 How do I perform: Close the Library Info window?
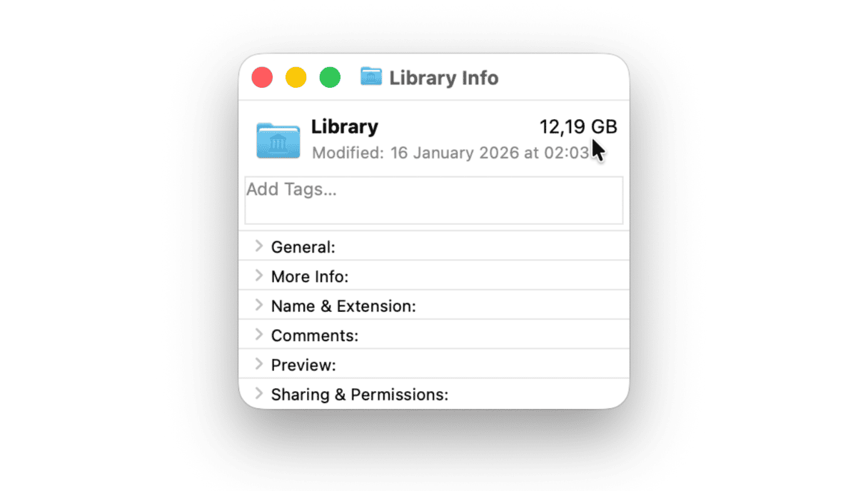pos(263,77)
